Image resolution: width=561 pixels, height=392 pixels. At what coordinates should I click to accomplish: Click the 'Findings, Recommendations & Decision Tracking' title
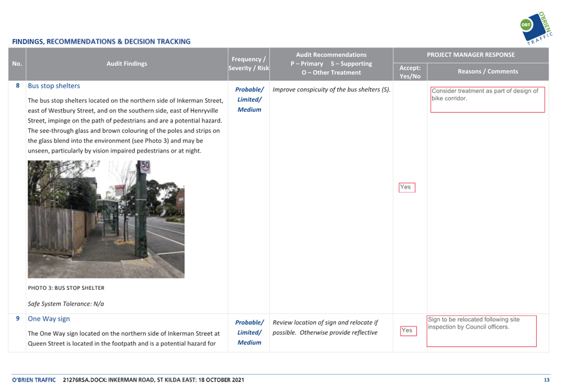tap(101, 42)
